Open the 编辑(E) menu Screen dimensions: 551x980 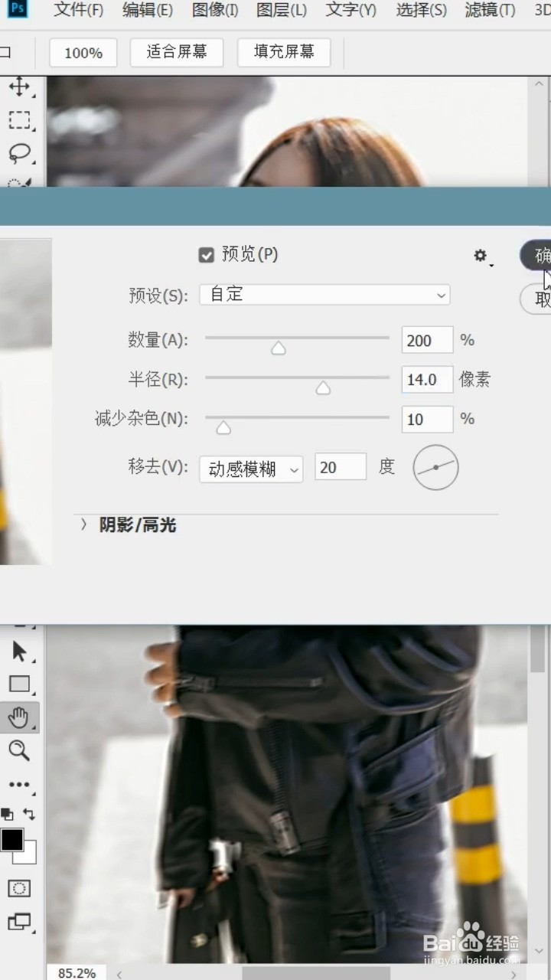pos(148,10)
